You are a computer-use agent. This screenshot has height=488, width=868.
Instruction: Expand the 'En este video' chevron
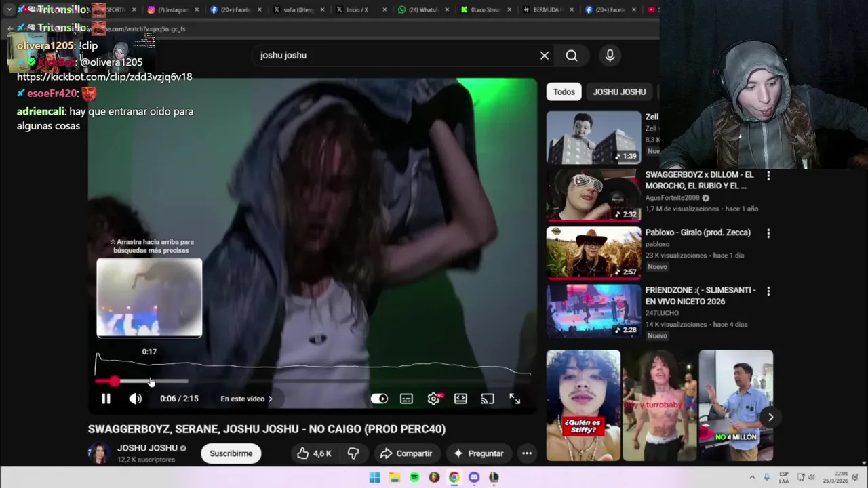click(270, 399)
